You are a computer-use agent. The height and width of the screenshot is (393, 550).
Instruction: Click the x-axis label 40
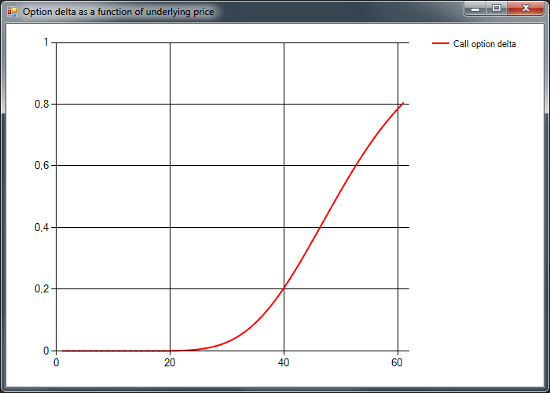pos(283,362)
